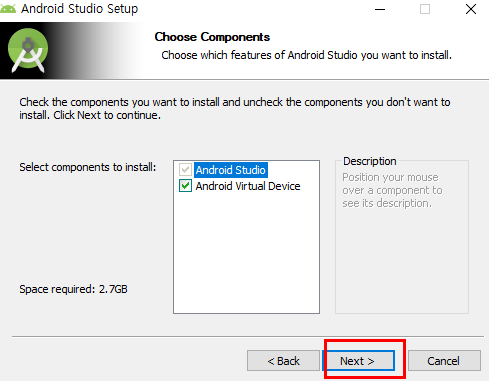Close the Android Studio Setup window
Screen dimensions: 489x381
tap(471, 9)
